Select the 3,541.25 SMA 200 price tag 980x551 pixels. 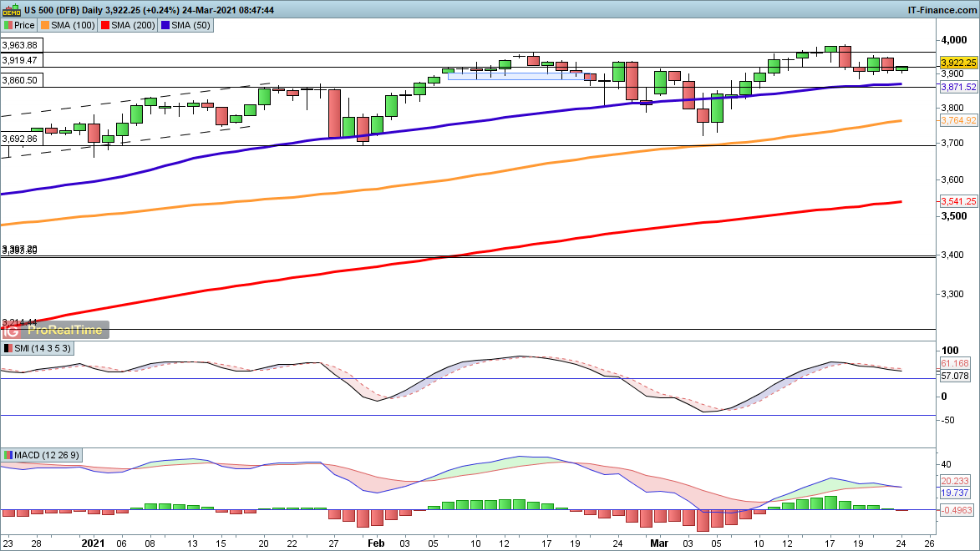pyautogui.click(x=957, y=201)
